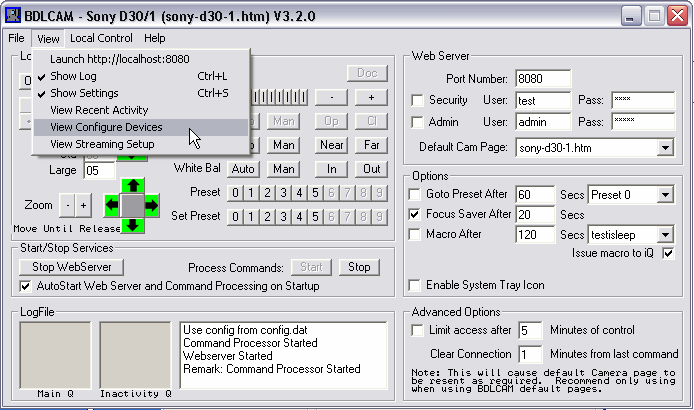Click the green left arrow pan button
The height and width of the screenshot is (410, 694).
pyautogui.click(x=112, y=205)
